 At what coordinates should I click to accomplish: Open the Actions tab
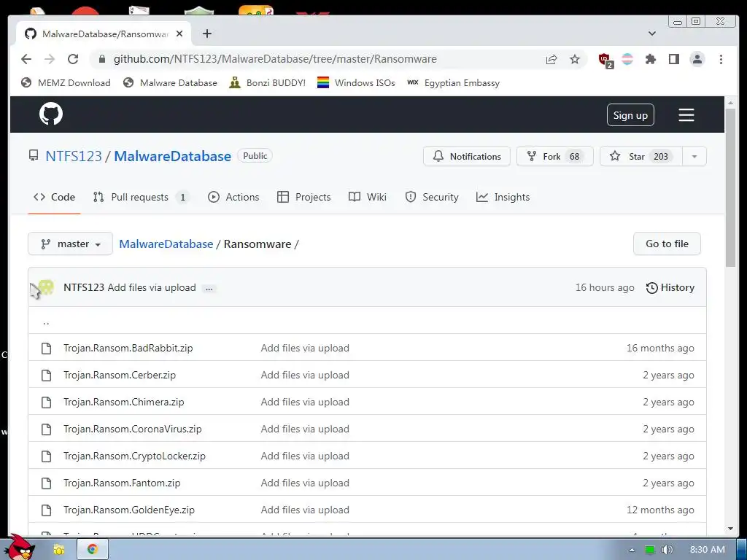(x=233, y=197)
